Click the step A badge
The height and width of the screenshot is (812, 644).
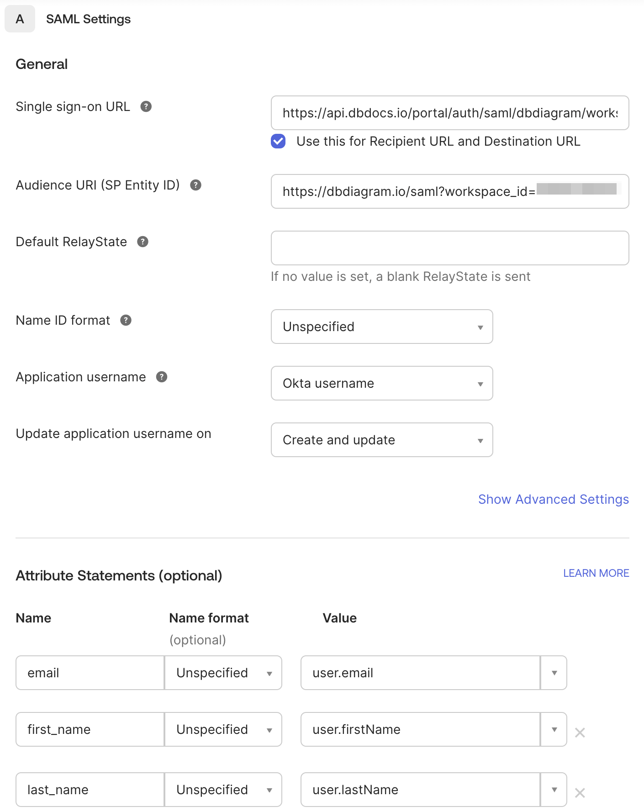[20, 19]
